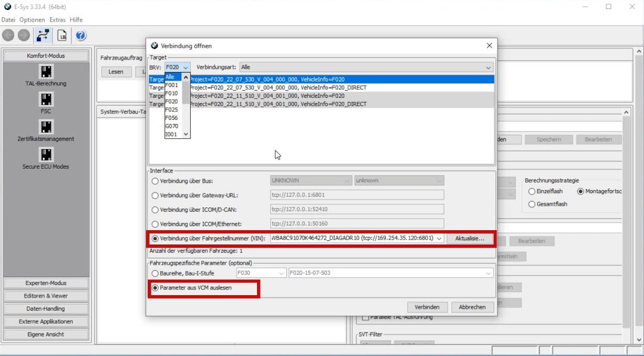
Task: Open TAL-Berechnung module icon
Action: (x=46, y=72)
